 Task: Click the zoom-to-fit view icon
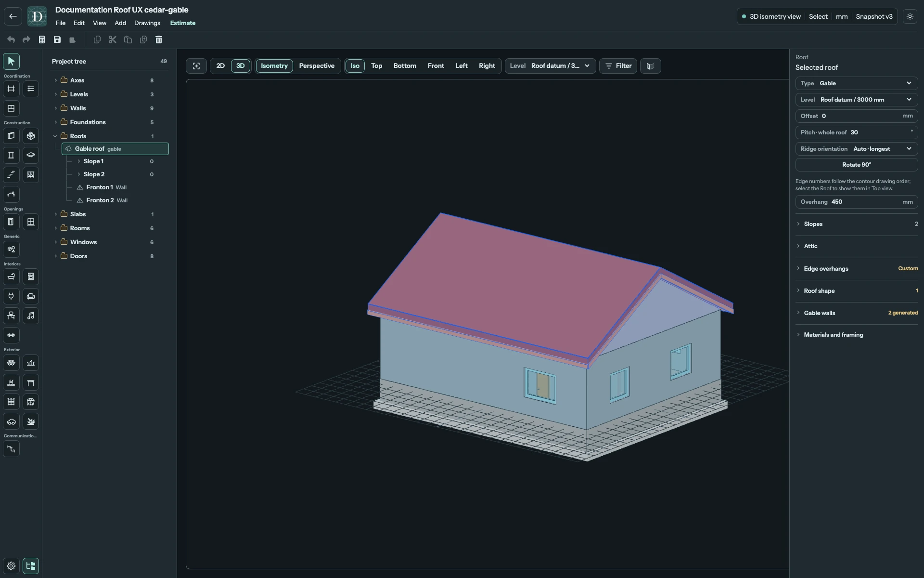(x=196, y=66)
